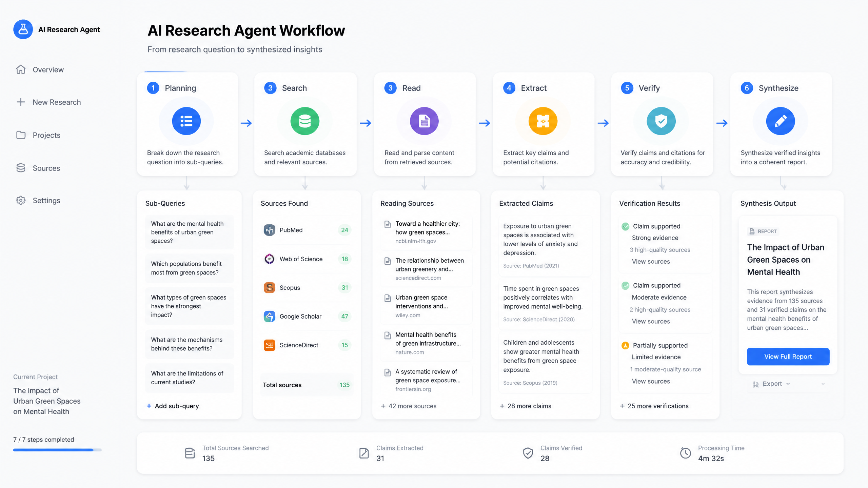This screenshot has height=488, width=868.
Task: View sources for the Limited evidence claim
Action: pyautogui.click(x=651, y=381)
